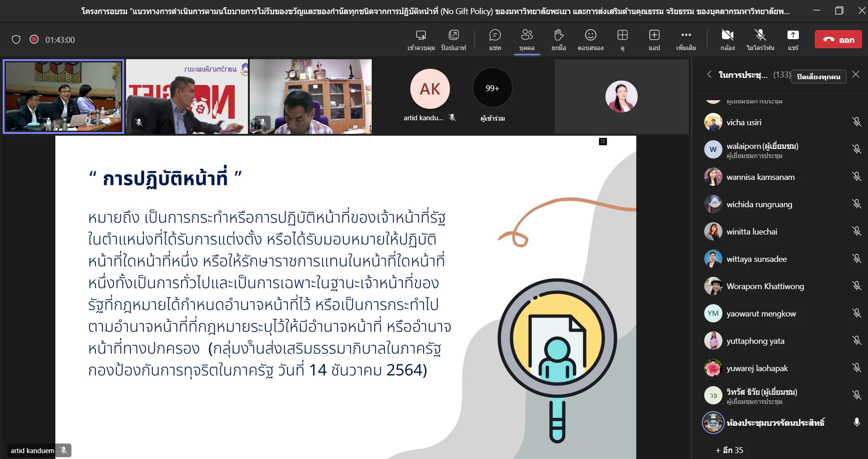This screenshot has width=868, height=459.
Task: Select participant wichida rungruang
Action: (x=780, y=204)
